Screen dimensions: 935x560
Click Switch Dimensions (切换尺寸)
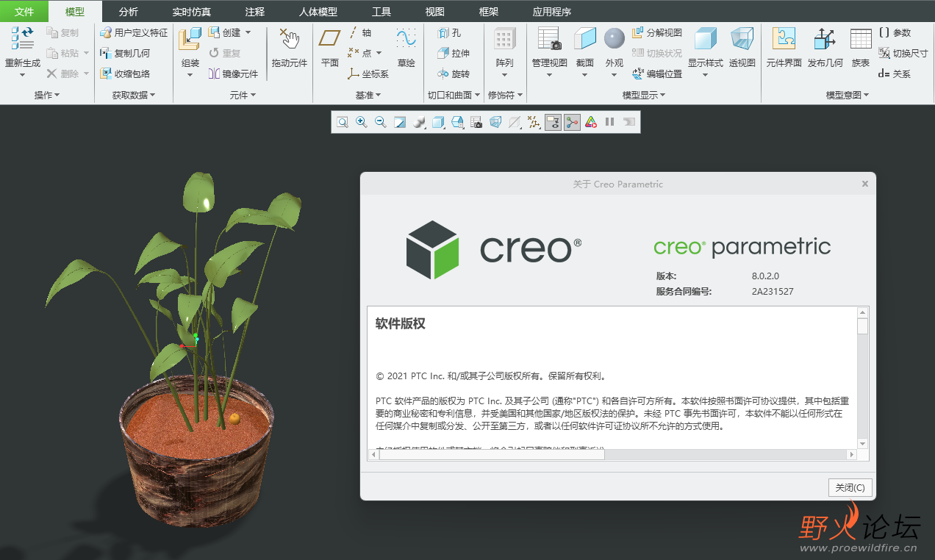pyautogui.click(x=903, y=53)
